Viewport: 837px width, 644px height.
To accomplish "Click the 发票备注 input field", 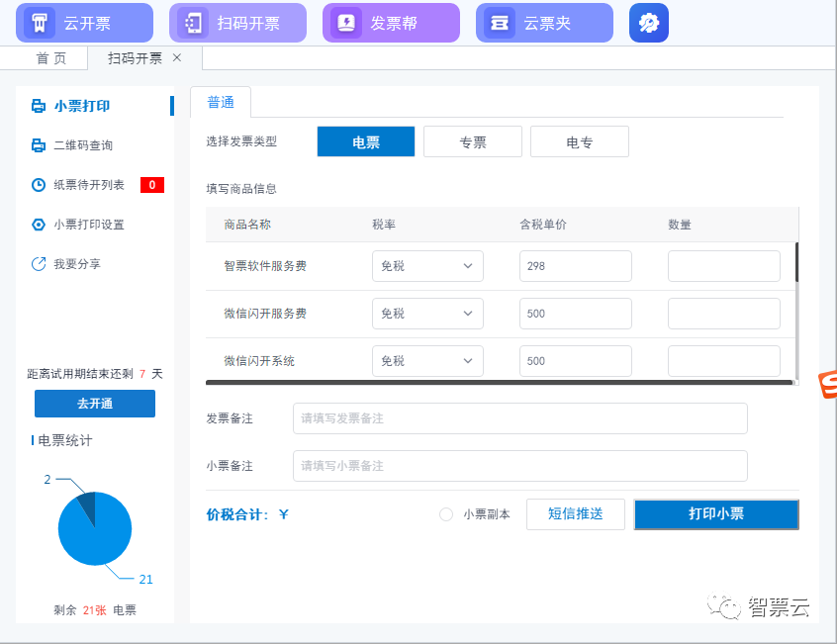I will coord(520,418).
